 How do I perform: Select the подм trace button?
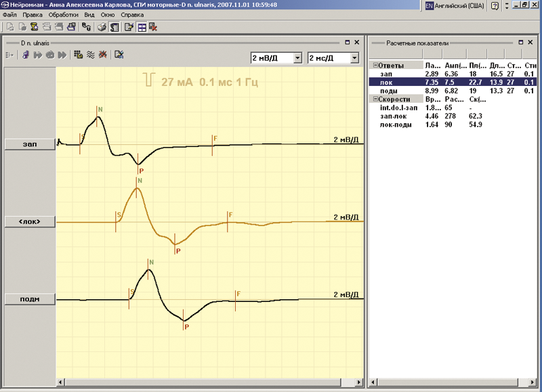[30, 299]
